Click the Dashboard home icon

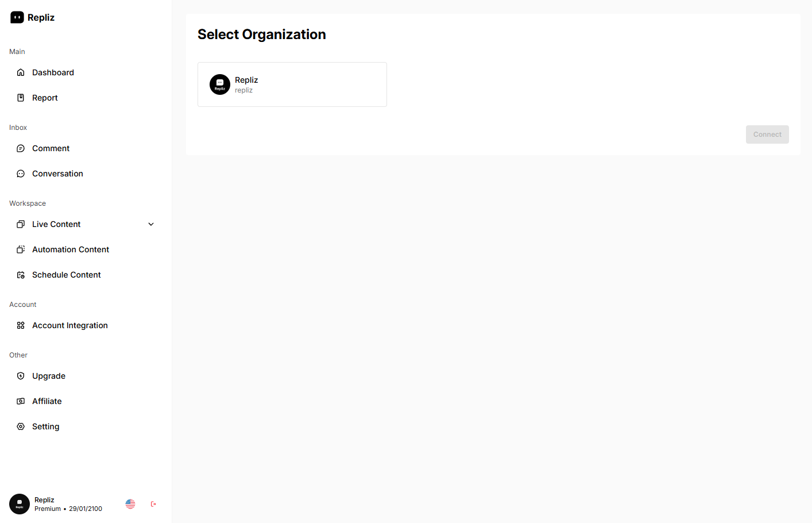point(21,72)
